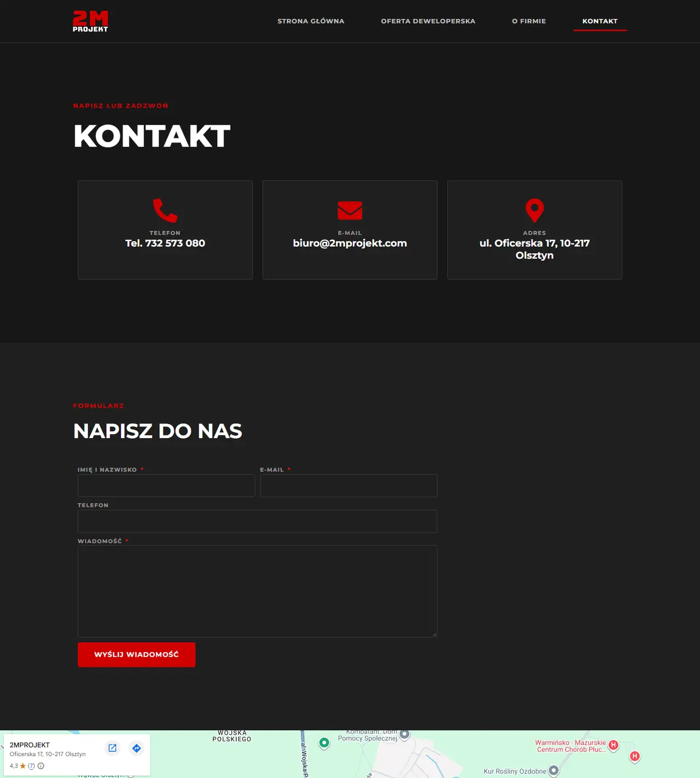Click into the Telefon input field
The width and height of the screenshot is (700, 778).
[258, 521]
